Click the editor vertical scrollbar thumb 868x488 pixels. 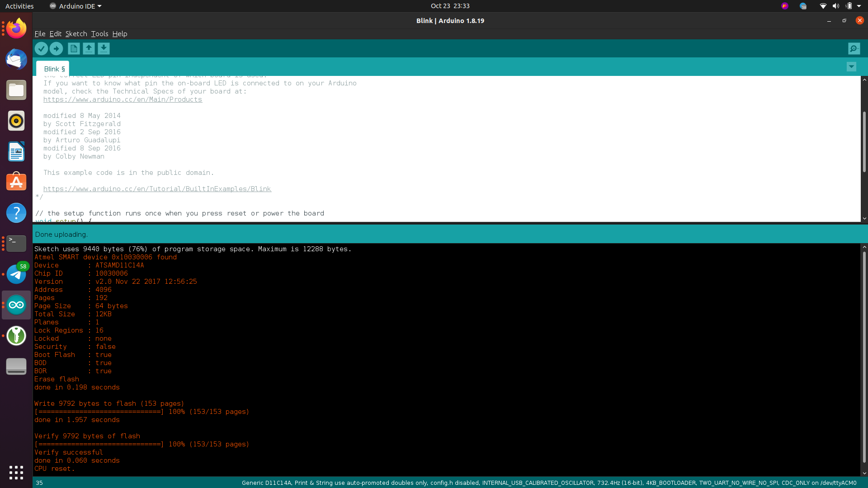864,141
